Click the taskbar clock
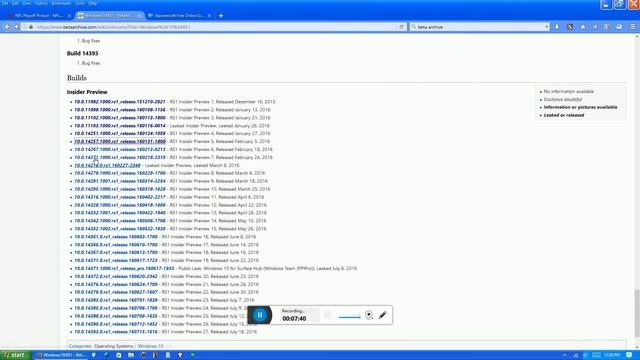Viewport: 640px width, 360px height. [x=612, y=355]
